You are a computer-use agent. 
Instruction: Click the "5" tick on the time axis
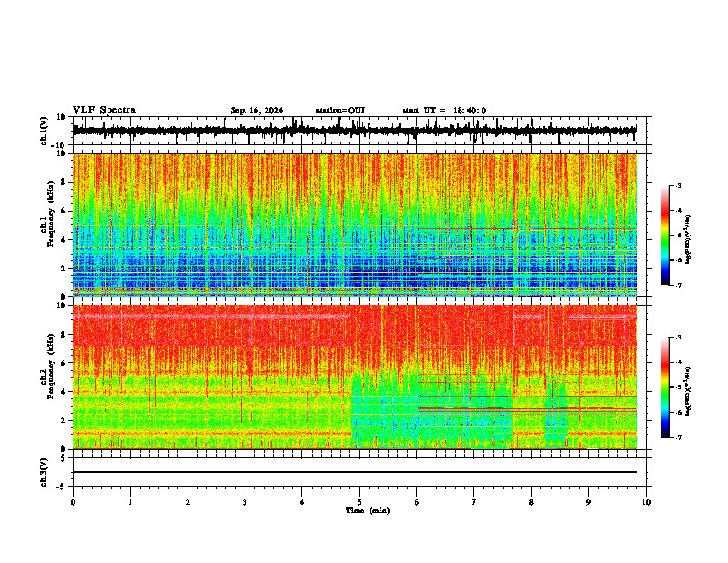point(359,502)
